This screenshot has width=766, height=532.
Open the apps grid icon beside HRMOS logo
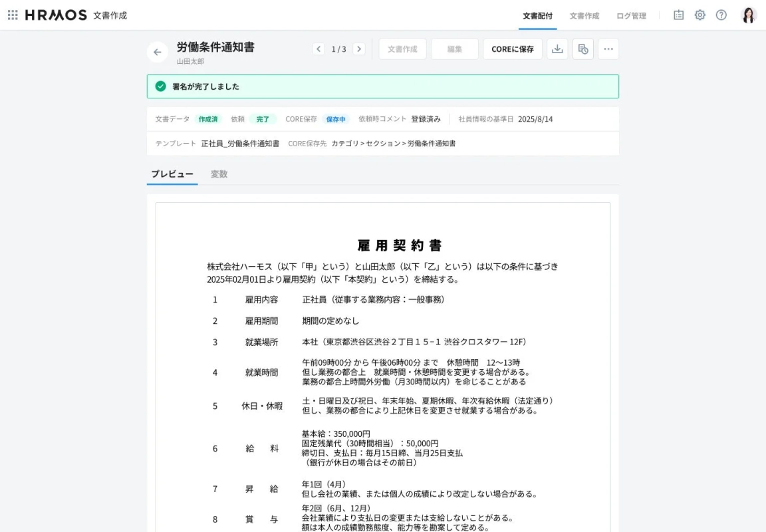13,15
